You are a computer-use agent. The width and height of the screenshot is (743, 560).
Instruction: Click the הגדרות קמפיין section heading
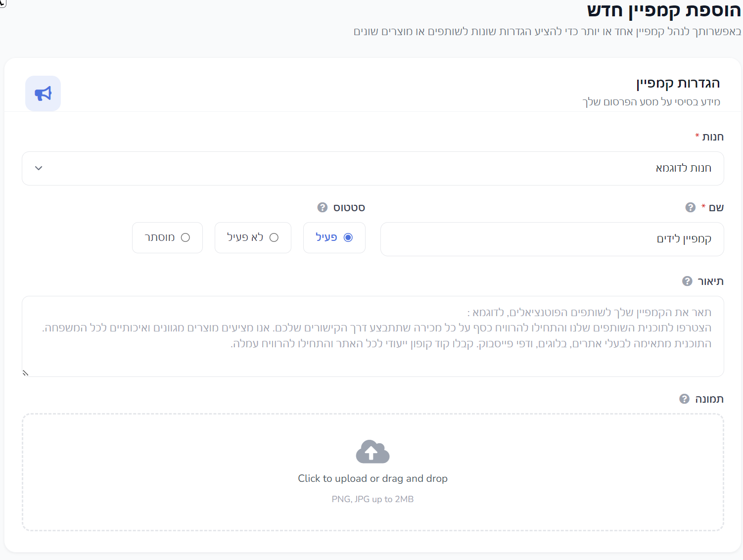pos(678,83)
